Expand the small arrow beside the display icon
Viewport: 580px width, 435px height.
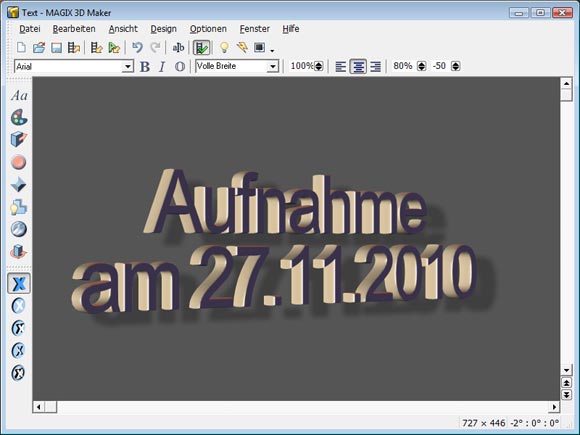[x=272, y=50]
